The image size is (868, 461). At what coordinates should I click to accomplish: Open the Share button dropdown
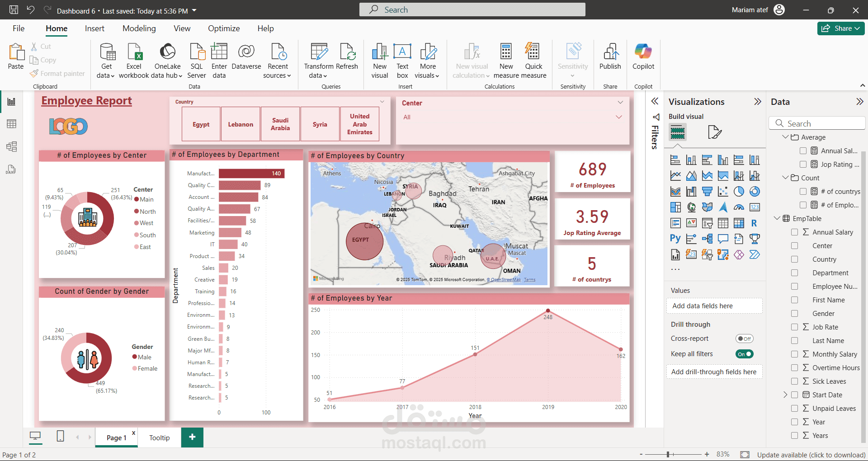point(841,28)
